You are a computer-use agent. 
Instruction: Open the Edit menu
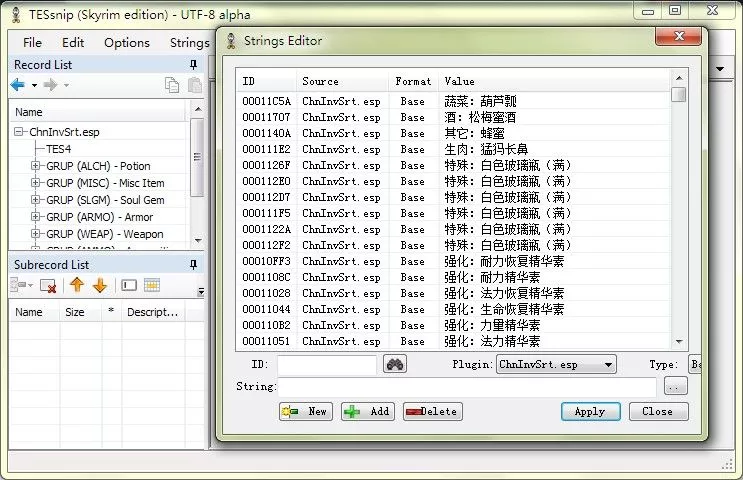(x=73, y=43)
